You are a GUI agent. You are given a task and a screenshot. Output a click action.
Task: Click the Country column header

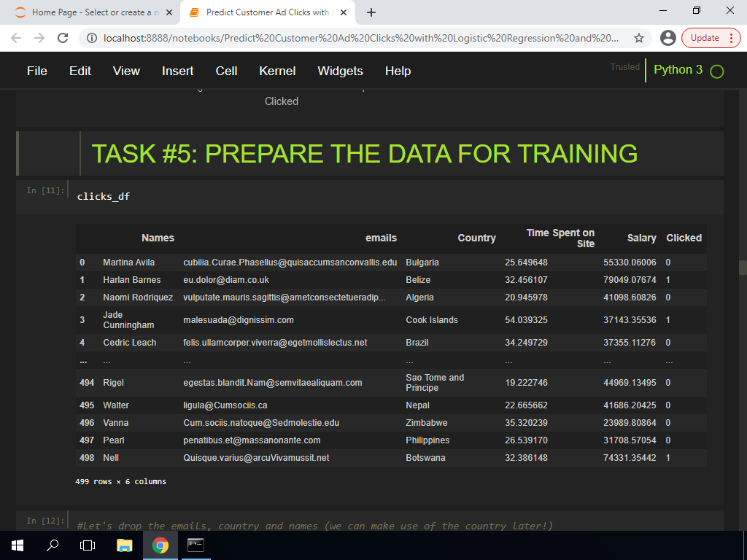(x=476, y=238)
